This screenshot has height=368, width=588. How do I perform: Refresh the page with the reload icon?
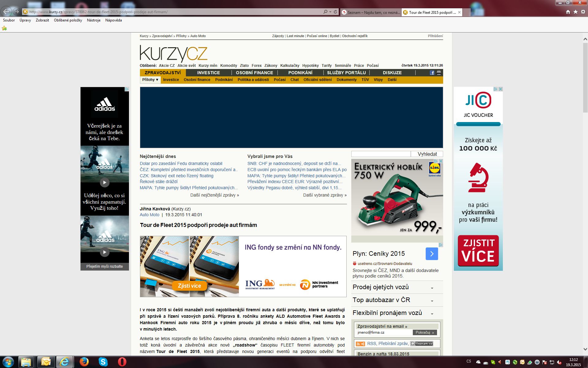tap(335, 12)
